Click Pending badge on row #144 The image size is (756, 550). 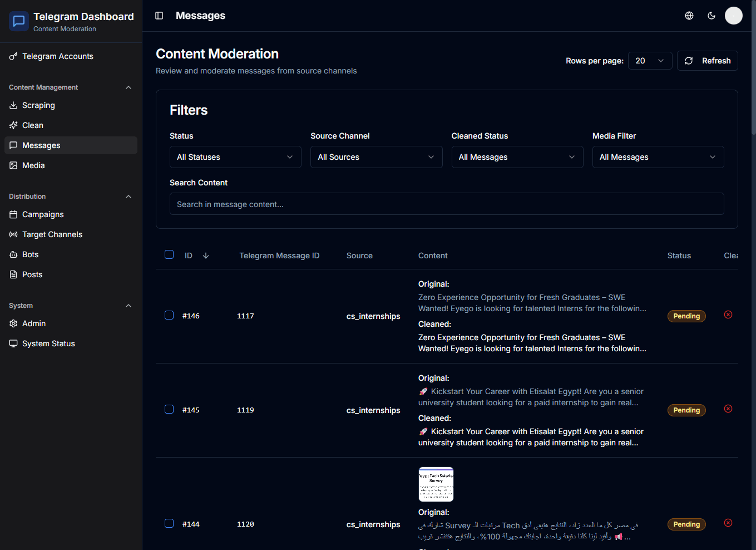pos(686,524)
